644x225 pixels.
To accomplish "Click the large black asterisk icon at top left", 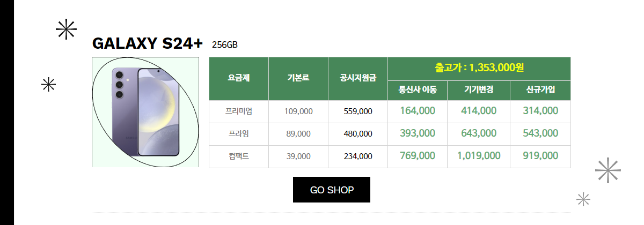I will [67, 29].
